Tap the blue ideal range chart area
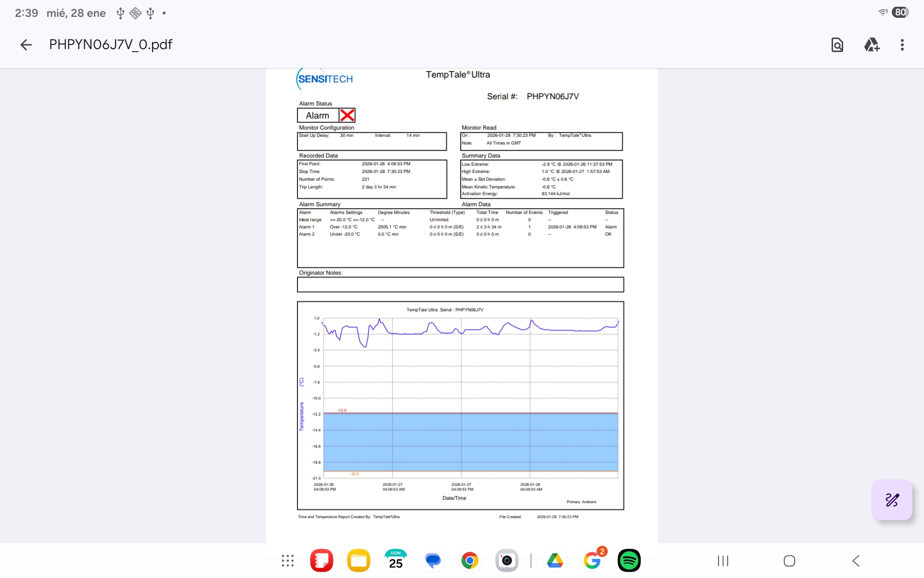The height and width of the screenshot is (578, 924). click(x=471, y=442)
